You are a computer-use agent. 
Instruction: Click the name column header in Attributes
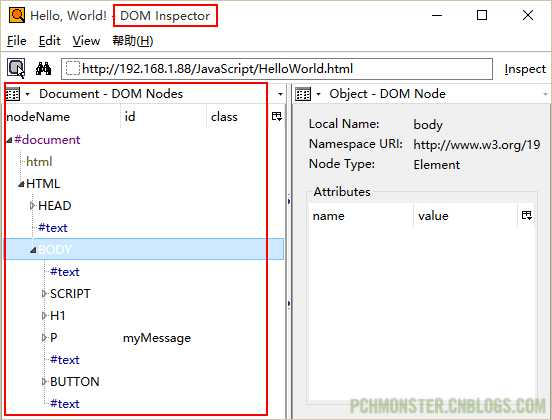361,215
